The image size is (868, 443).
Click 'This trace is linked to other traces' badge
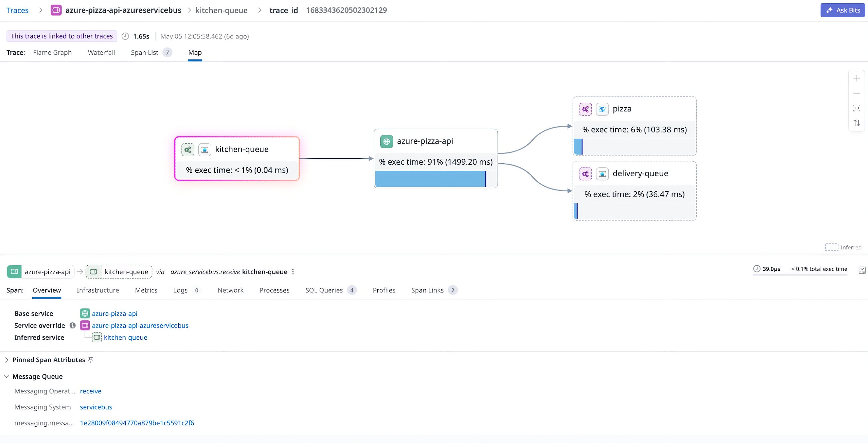(62, 36)
